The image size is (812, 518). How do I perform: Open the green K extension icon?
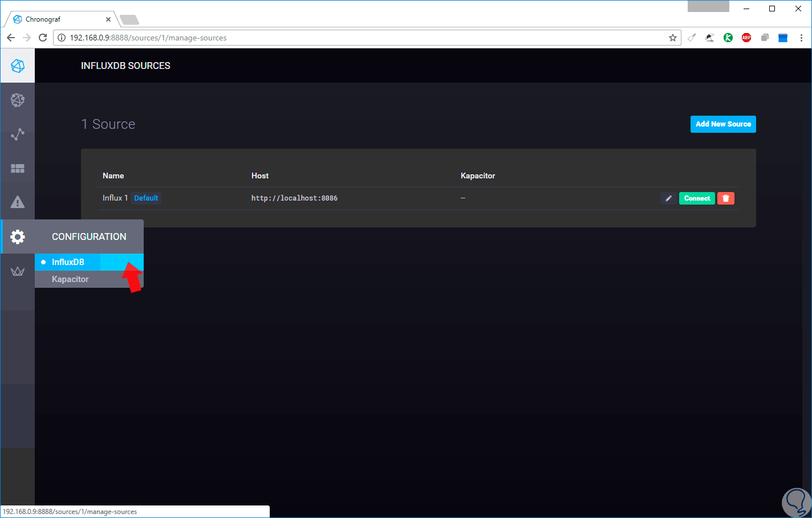[x=728, y=38]
